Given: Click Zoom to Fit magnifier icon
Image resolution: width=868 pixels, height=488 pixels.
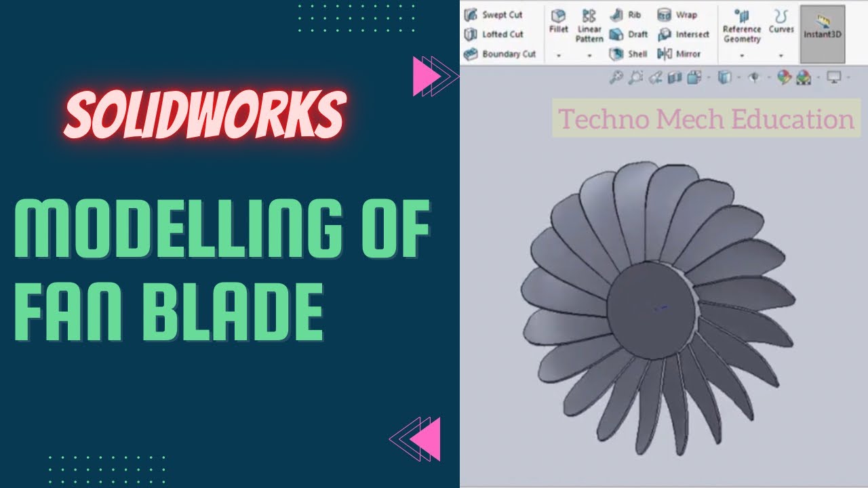Looking at the screenshot, I should (616, 78).
